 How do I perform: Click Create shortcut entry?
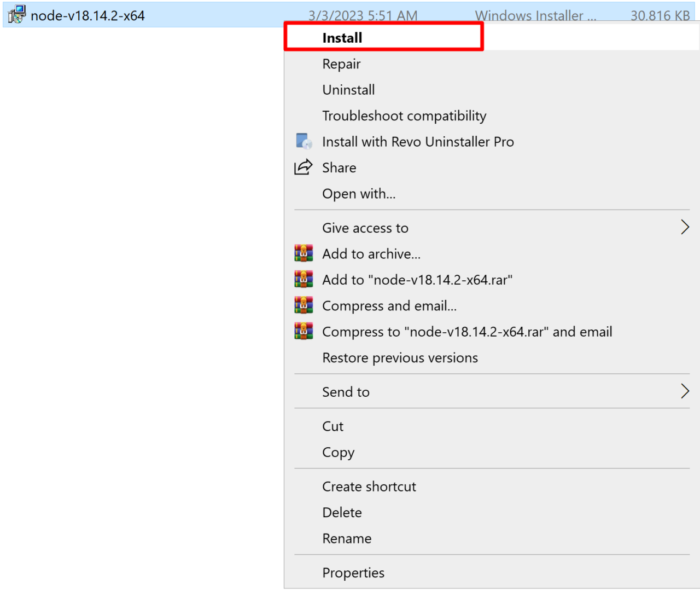pyautogui.click(x=369, y=486)
